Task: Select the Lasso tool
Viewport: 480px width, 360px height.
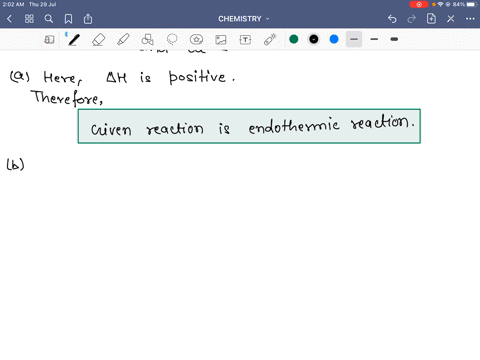Action: [x=172, y=40]
